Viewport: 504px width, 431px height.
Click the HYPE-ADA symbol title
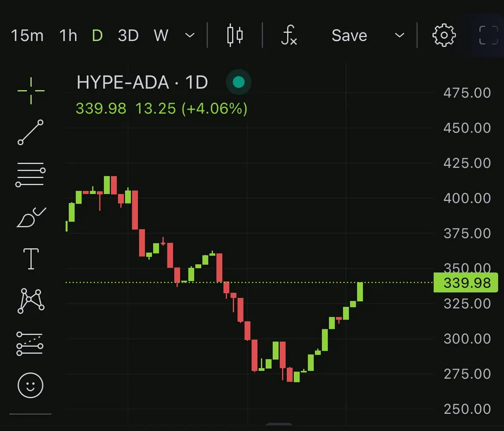tap(123, 83)
